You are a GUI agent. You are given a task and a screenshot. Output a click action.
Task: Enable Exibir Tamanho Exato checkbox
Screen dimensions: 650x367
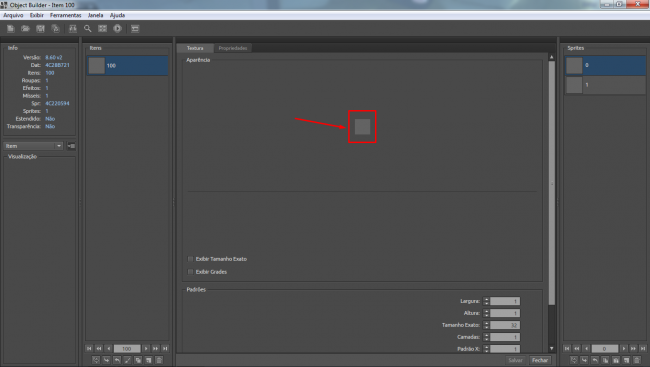[x=191, y=259]
